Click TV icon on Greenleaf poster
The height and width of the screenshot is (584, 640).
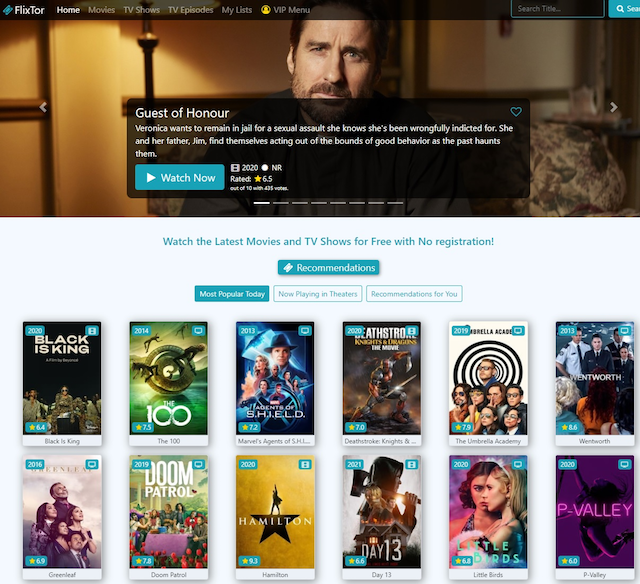click(x=92, y=464)
